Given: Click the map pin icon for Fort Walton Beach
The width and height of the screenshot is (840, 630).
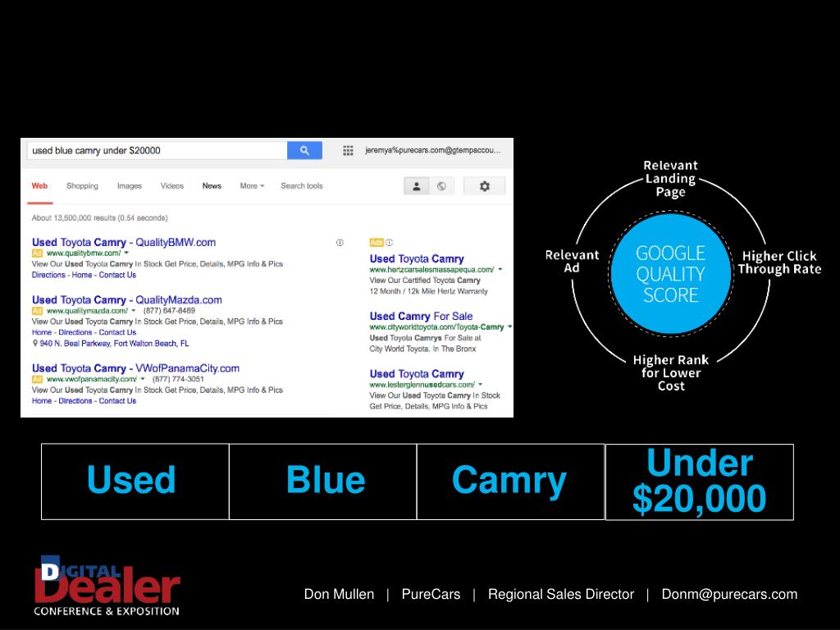Looking at the screenshot, I should click(35, 344).
